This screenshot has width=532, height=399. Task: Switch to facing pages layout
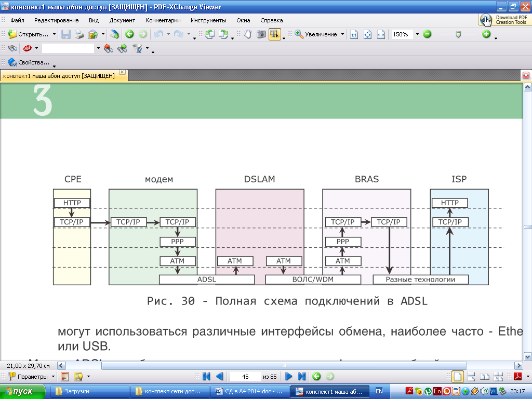tap(484, 377)
